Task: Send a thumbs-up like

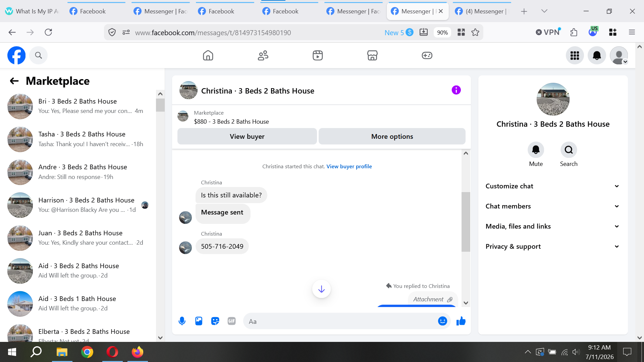Action: pos(461,321)
